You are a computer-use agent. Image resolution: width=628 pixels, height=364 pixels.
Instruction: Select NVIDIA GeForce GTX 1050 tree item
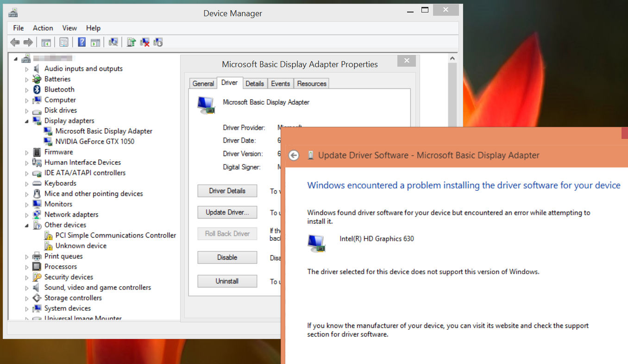[x=94, y=142]
